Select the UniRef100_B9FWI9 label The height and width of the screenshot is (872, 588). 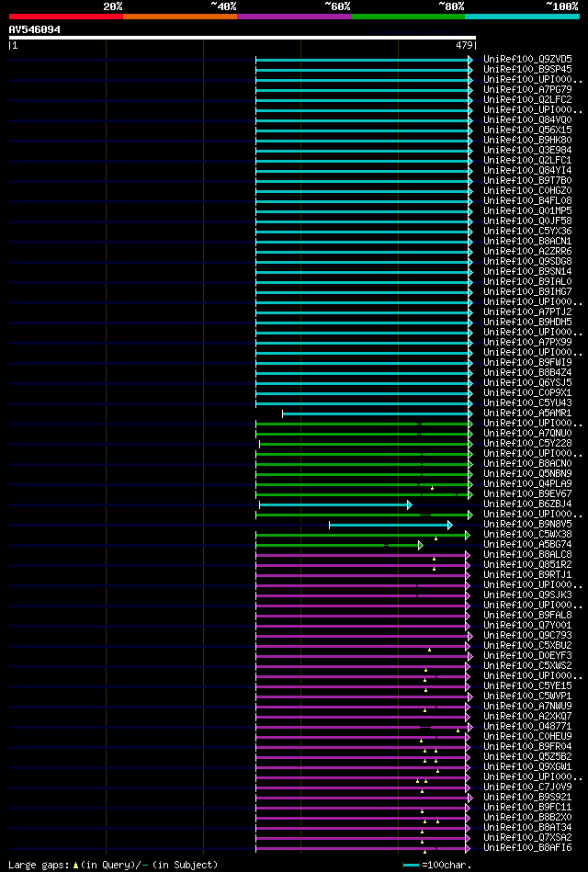coord(528,363)
